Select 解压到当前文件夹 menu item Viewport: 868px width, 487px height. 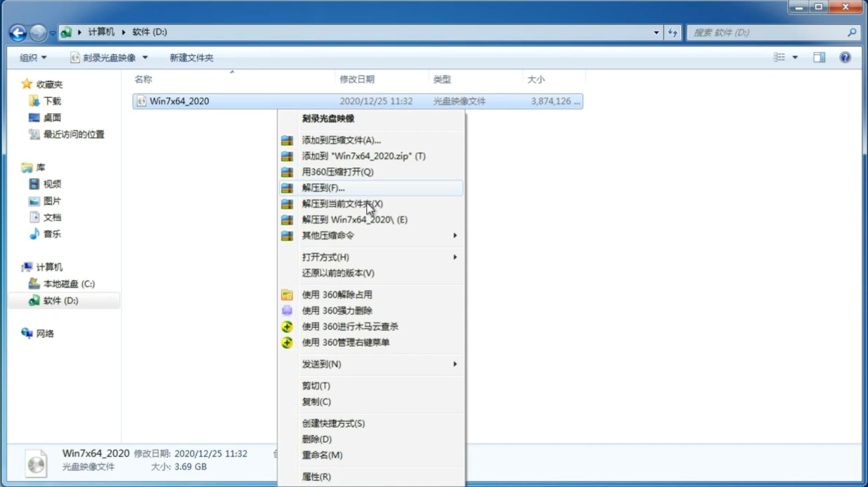[343, 203]
